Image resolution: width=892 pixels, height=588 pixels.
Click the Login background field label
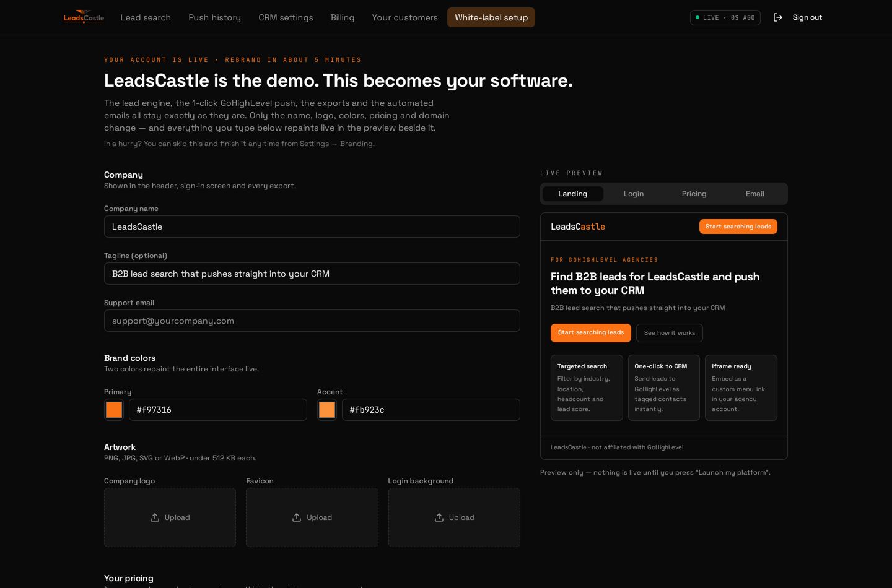(421, 481)
